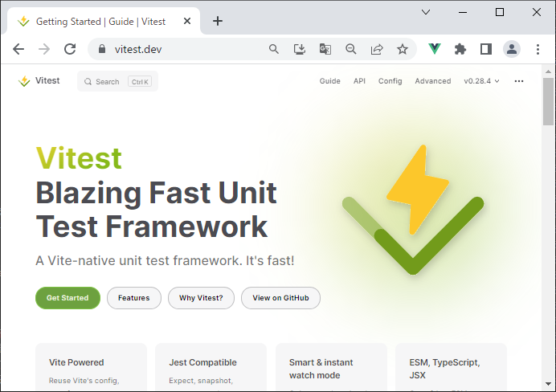Screen dimensions: 556x392
Task: Open the Config nav item
Action: [x=390, y=81]
